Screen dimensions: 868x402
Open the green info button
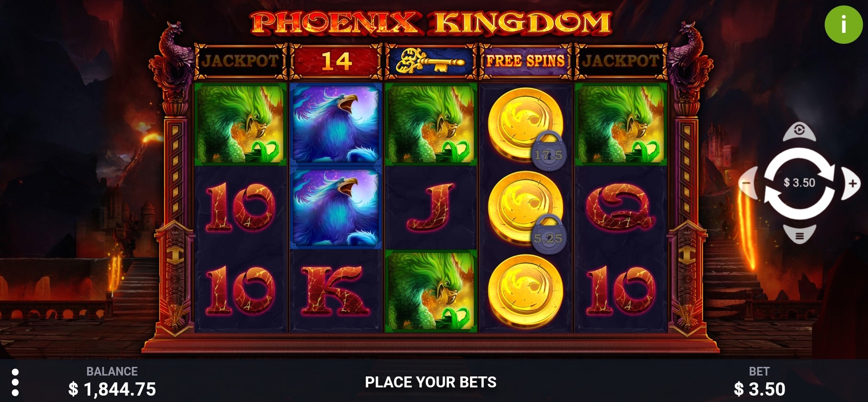[843, 24]
